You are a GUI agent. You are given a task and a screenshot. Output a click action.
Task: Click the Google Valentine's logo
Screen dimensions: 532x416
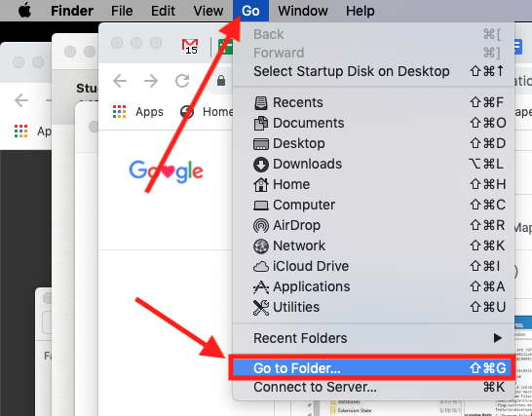(x=166, y=171)
